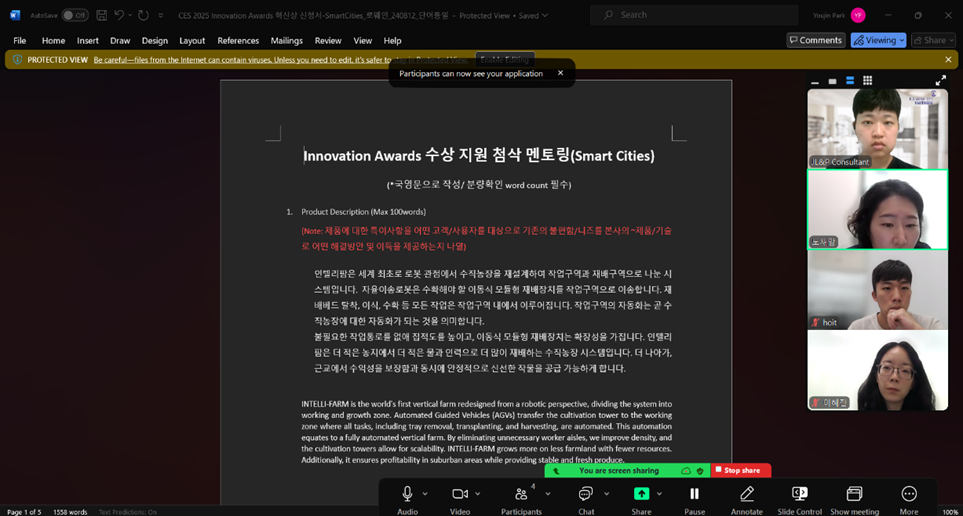Click the sharing bar shield security icon
The image size is (963, 516).
pos(700,471)
